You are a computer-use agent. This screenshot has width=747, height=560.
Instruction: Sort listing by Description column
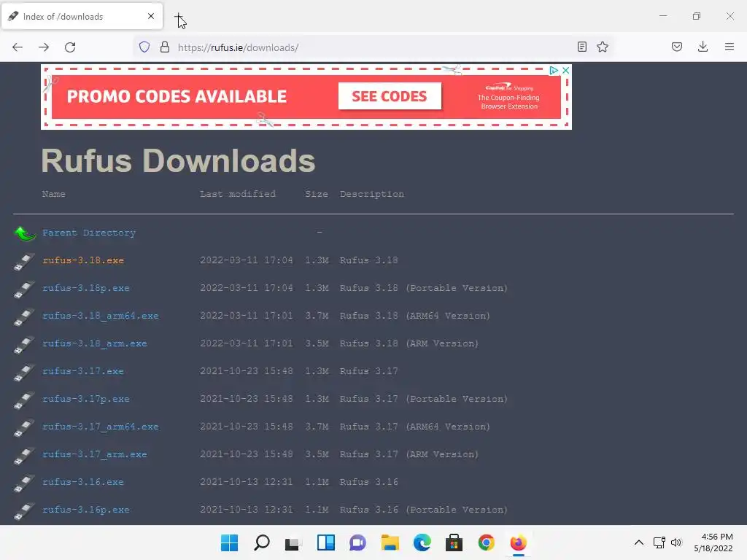[x=372, y=194]
